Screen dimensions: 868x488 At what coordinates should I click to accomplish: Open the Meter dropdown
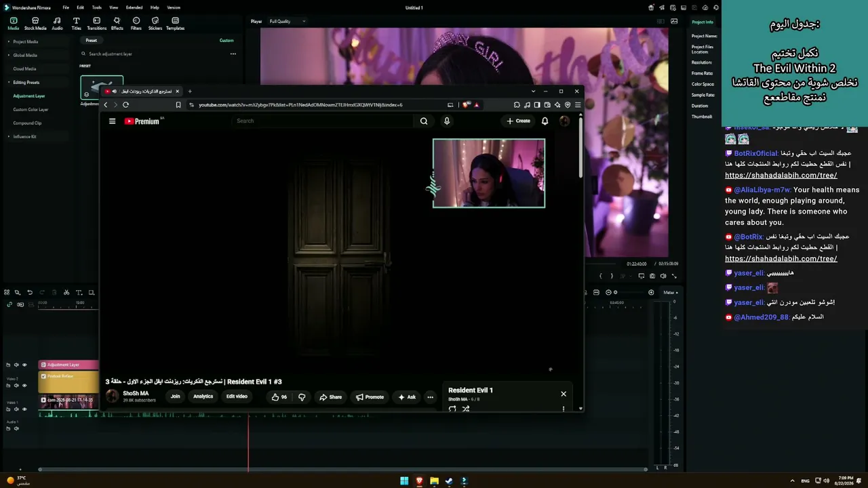(x=671, y=292)
